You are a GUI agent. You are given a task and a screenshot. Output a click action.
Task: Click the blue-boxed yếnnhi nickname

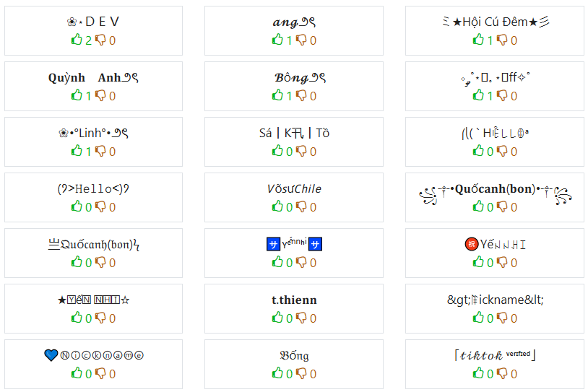pyautogui.click(x=294, y=244)
